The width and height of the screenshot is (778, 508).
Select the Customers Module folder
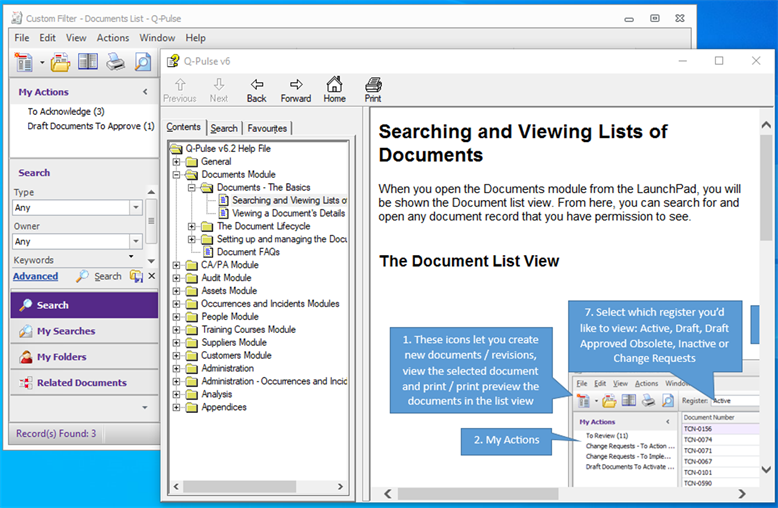pos(236,355)
